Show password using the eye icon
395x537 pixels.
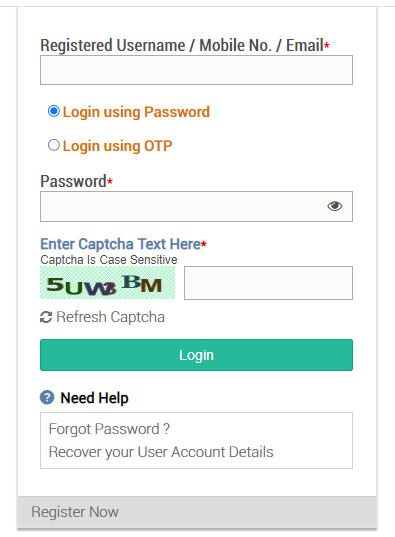(x=335, y=206)
